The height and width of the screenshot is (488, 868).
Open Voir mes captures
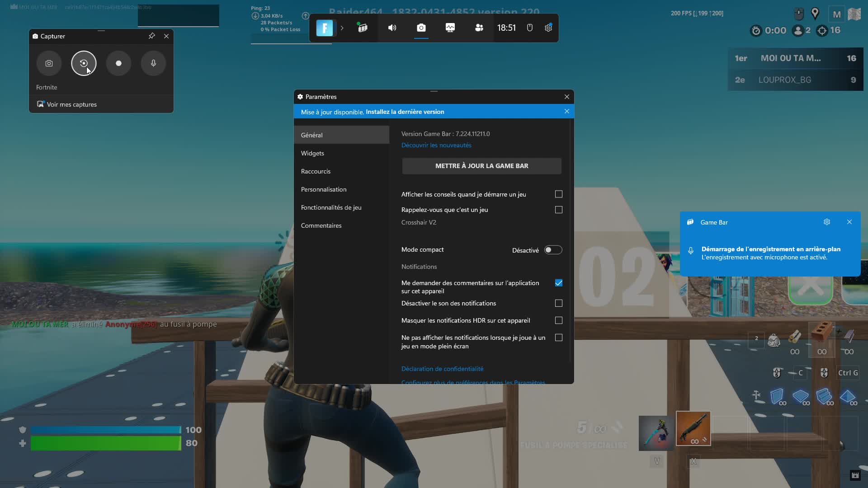point(67,104)
